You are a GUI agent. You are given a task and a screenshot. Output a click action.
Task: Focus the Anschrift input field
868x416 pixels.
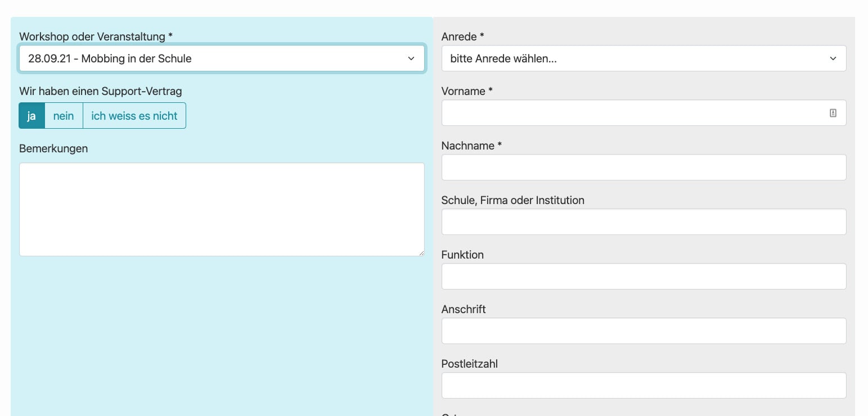644,331
